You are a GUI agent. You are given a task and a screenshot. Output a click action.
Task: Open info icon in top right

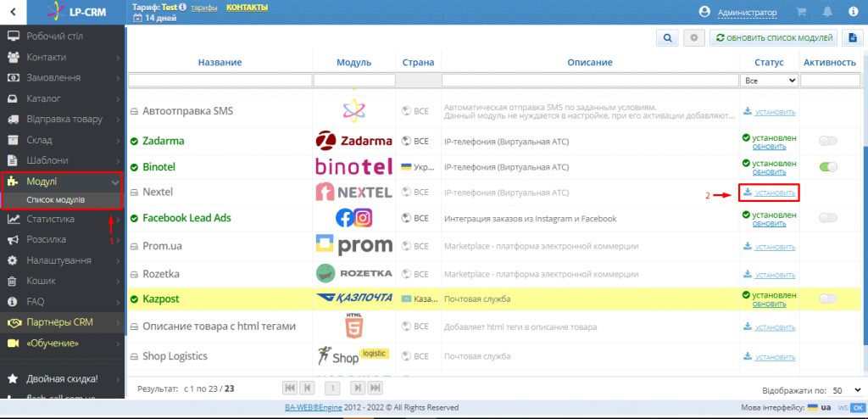point(853,12)
